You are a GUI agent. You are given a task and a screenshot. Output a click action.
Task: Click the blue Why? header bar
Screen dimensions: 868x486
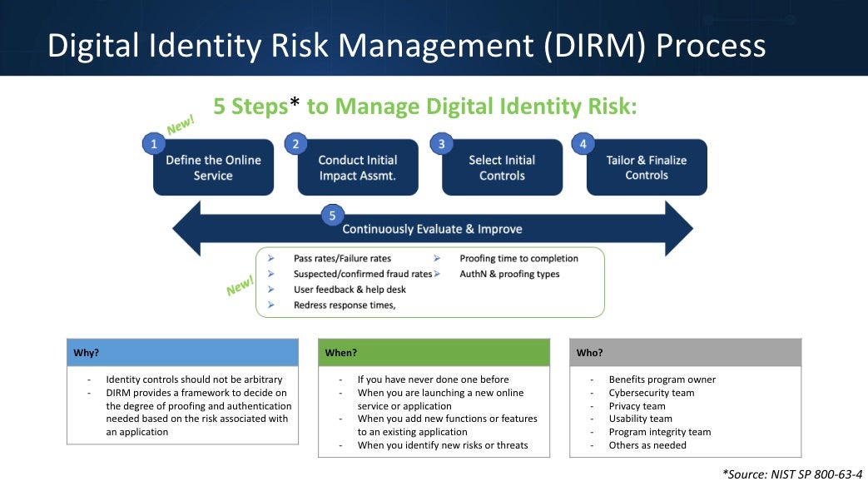click(182, 353)
